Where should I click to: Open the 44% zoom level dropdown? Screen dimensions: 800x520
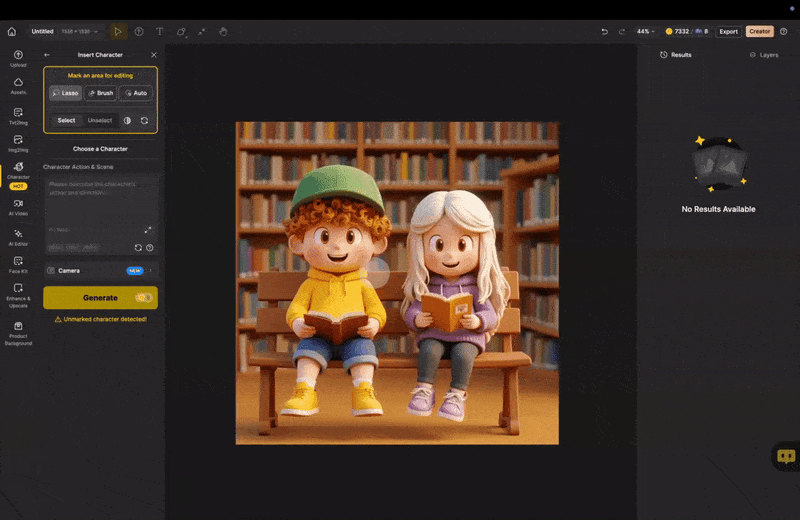(x=647, y=31)
